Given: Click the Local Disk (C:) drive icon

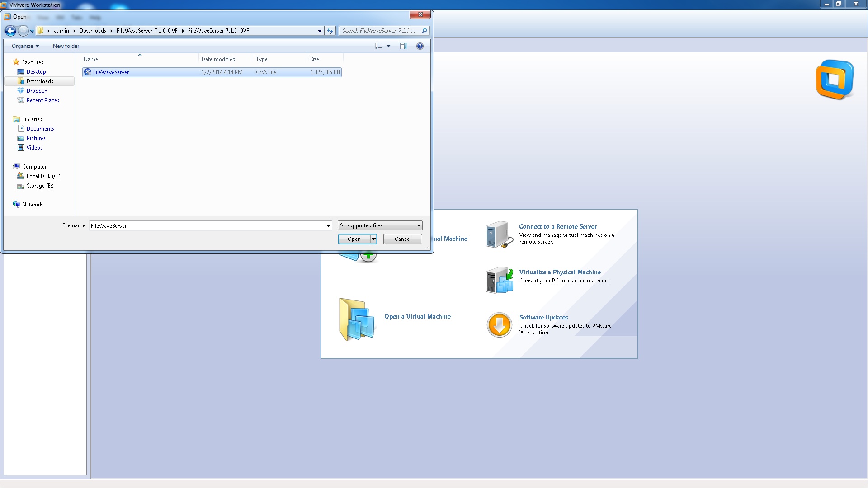Looking at the screenshot, I should click(x=21, y=176).
